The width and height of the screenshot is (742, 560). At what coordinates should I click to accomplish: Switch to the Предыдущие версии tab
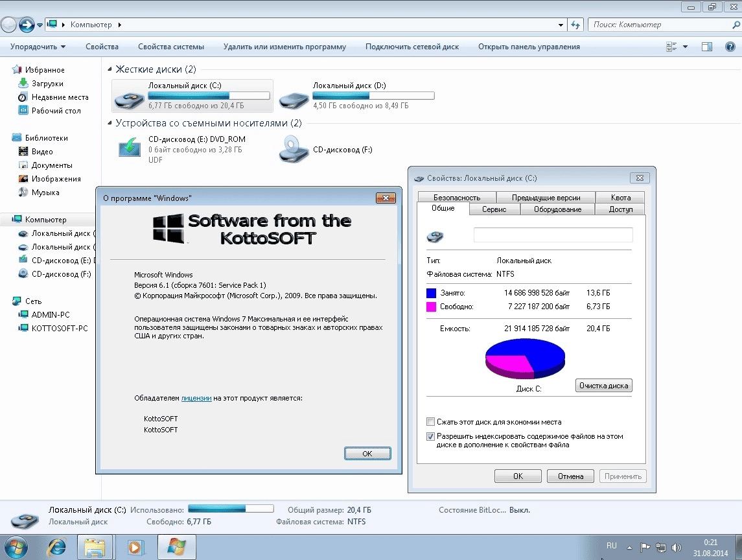pos(546,198)
